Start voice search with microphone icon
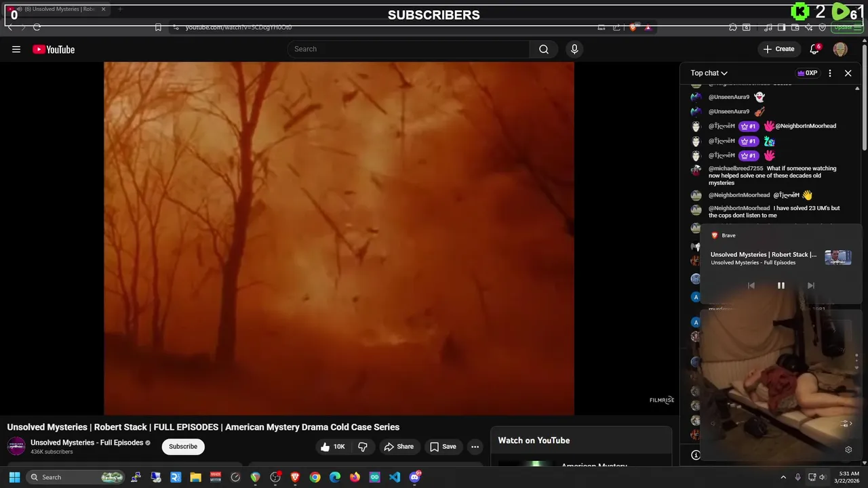 click(574, 49)
